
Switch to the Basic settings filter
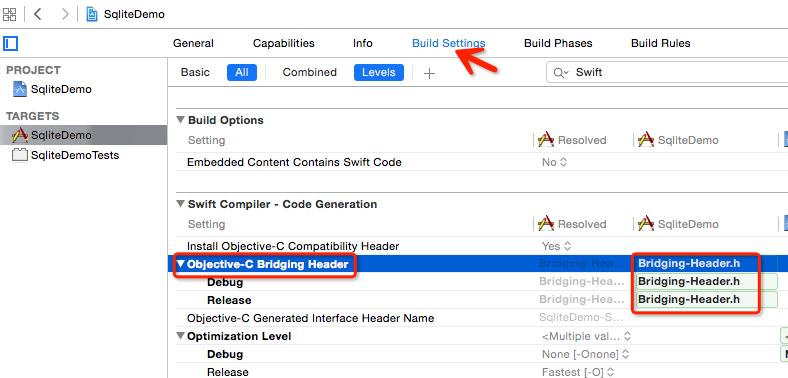point(195,72)
